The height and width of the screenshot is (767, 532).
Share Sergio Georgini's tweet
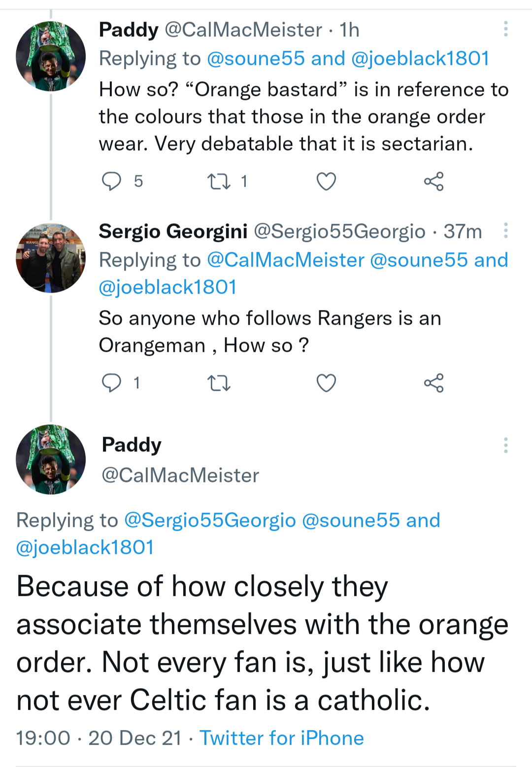433,383
